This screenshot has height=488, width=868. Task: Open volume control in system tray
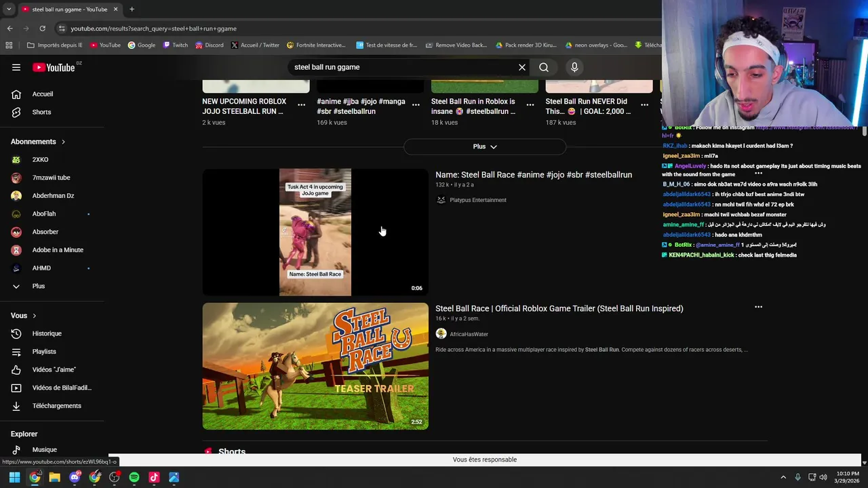point(823,477)
